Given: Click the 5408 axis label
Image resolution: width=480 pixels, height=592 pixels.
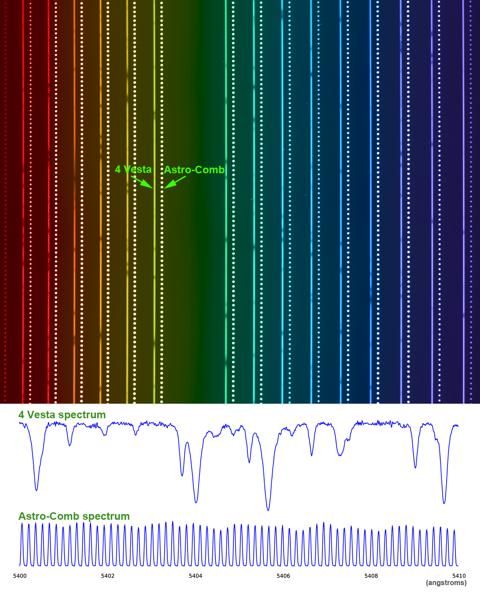Looking at the screenshot, I should pos(371,576).
